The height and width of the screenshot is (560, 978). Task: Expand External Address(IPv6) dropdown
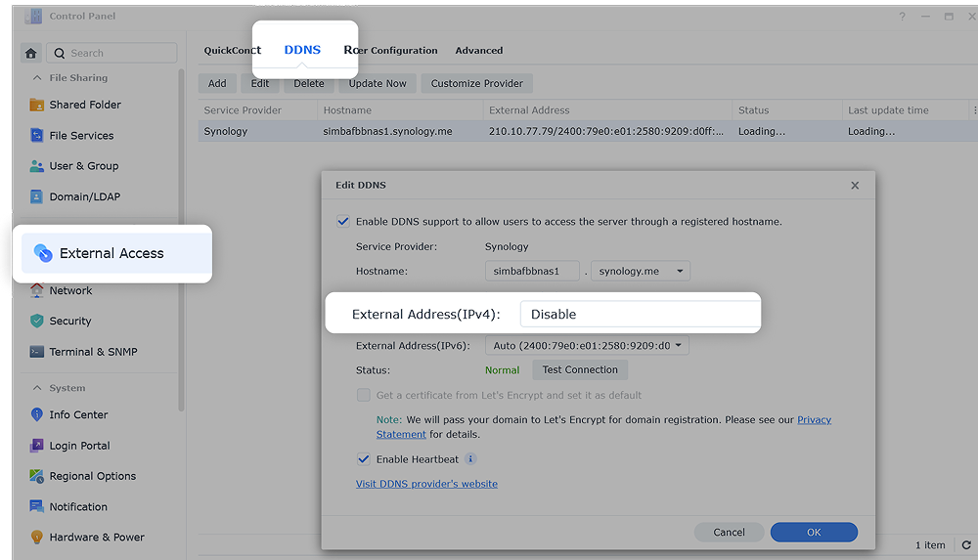(x=588, y=345)
